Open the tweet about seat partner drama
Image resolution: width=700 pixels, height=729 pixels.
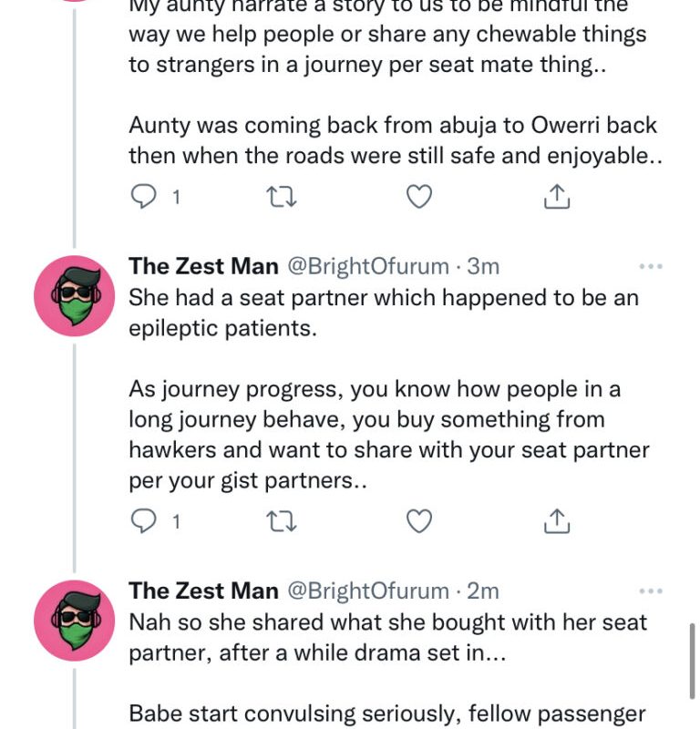coord(387,640)
